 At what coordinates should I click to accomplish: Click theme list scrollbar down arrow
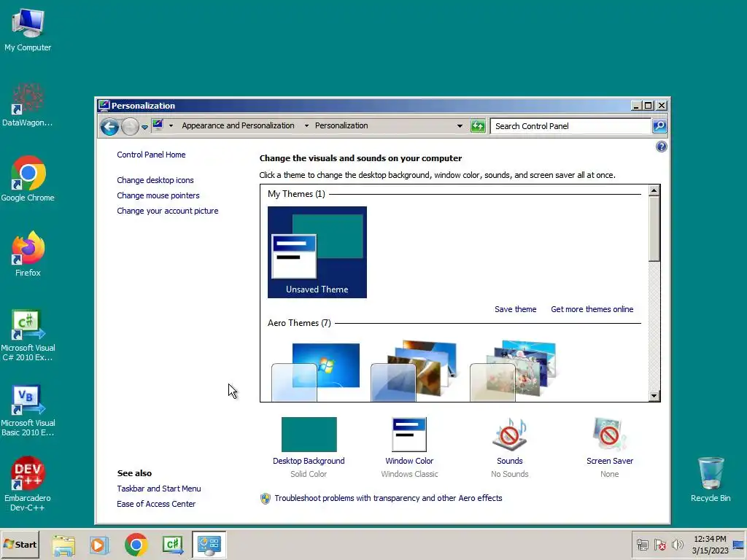pyautogui.click(x=654, y=396)
